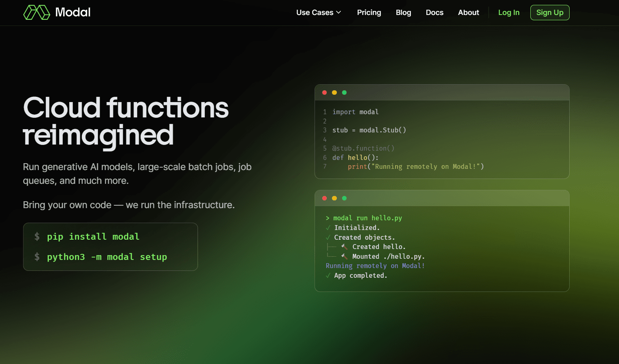The image size is (619, 364).
Task: Open the Docs page
Action: click(x=434, y=13)
